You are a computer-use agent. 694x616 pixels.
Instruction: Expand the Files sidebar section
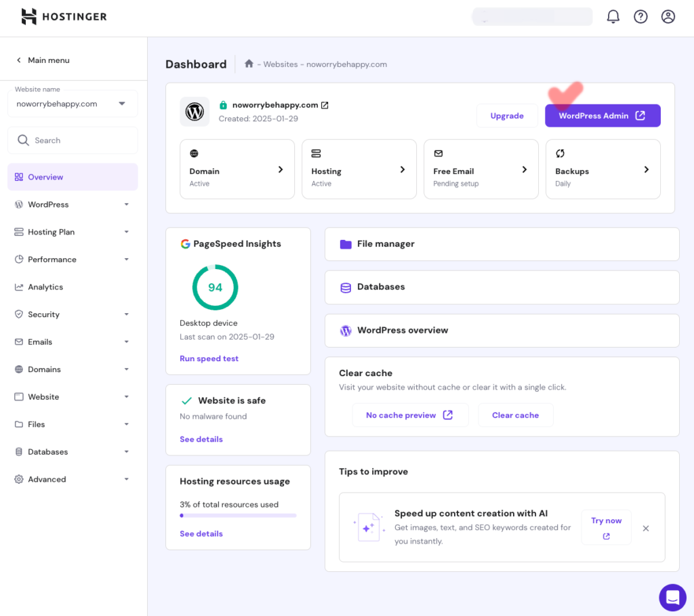point(127,424)
